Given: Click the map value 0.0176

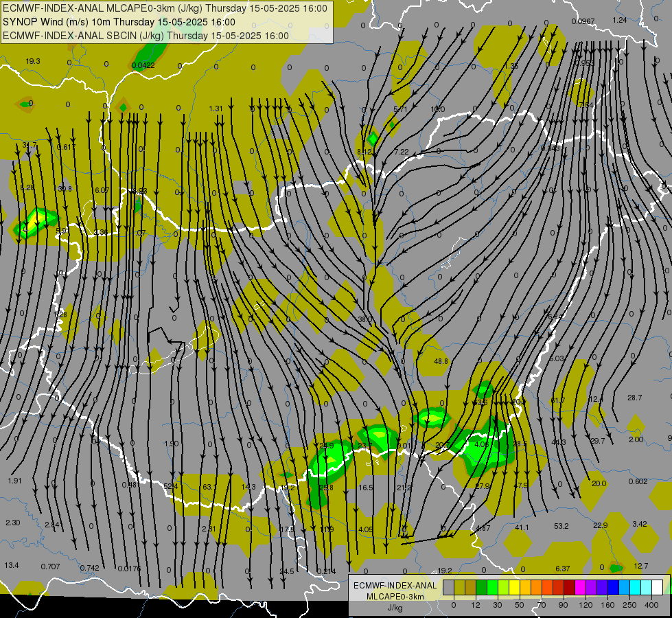Looking at the screenshot, I should 129,569.
